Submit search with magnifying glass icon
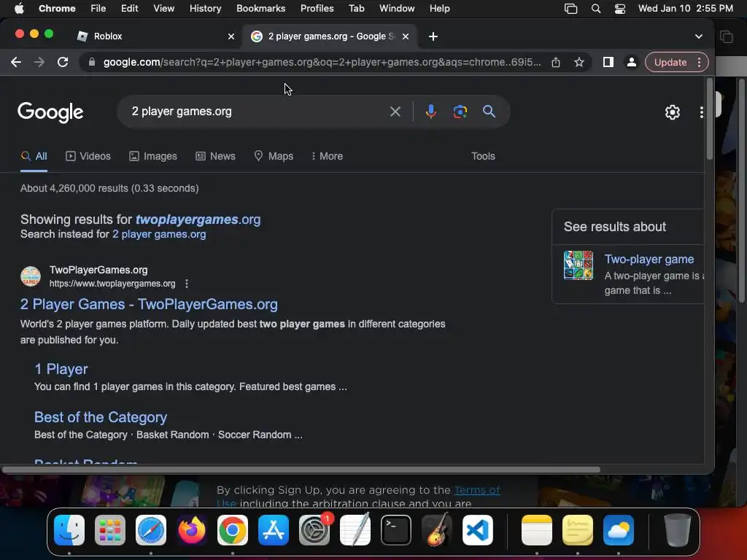This screenshot has width=747, height=560. coord(489,112)
